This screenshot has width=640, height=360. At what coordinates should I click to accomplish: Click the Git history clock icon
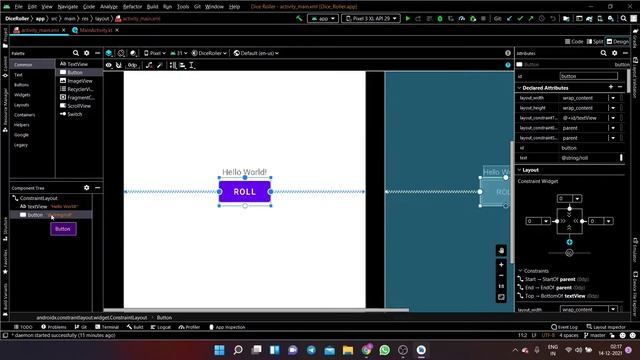tap(542, 18)
